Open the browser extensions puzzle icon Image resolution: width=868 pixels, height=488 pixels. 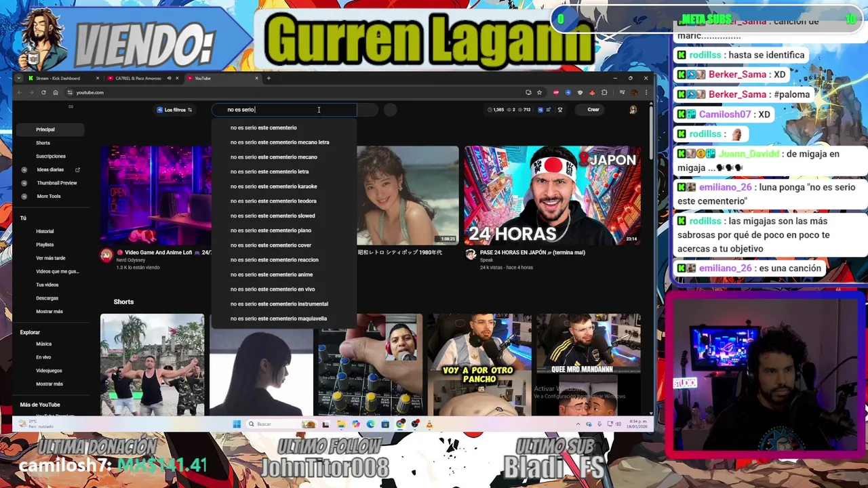604,92
